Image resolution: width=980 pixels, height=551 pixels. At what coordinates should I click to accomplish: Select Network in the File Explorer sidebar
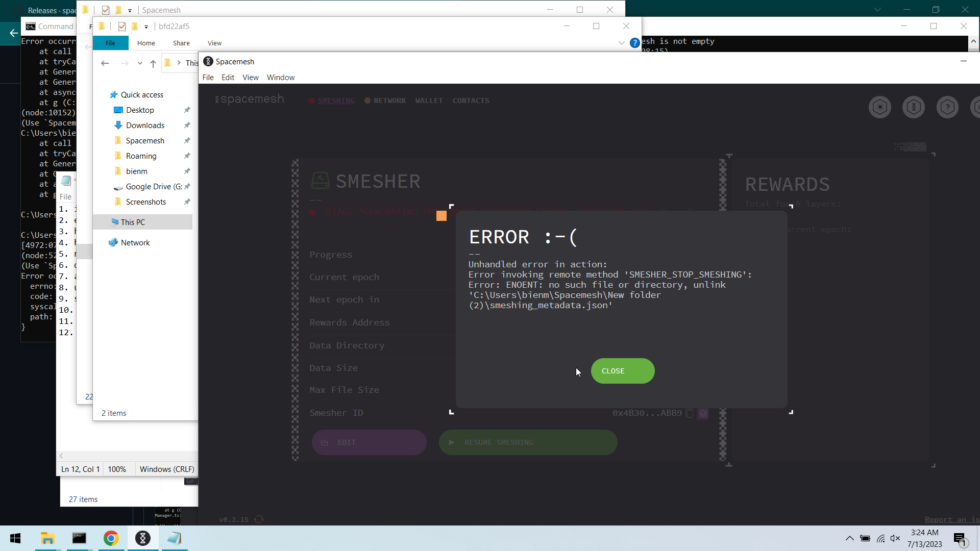(x=135, y=242)
